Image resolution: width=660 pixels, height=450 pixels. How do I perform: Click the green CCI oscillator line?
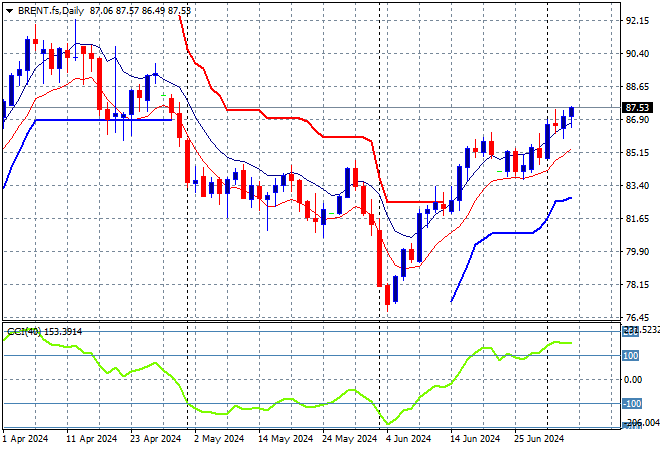(x=286, y=399)
